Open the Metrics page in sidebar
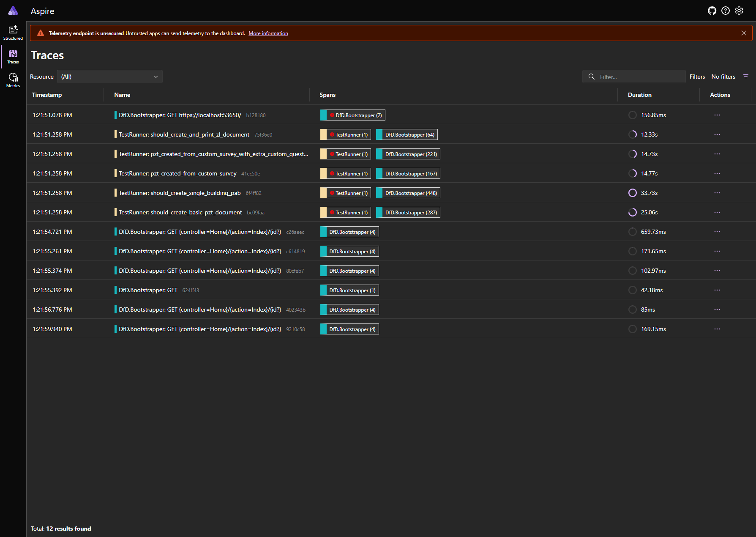This screenshot has height=537, width=756. (13, 80)
